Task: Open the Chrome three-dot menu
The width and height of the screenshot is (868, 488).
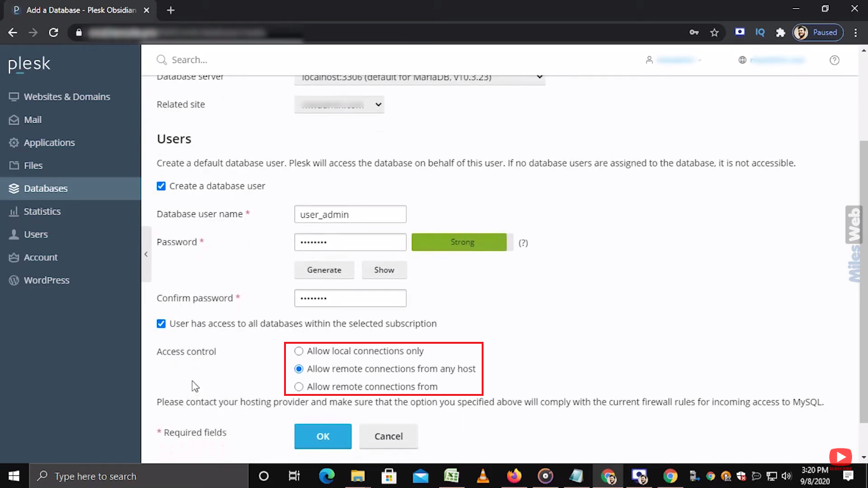Action: pos(855,32)
